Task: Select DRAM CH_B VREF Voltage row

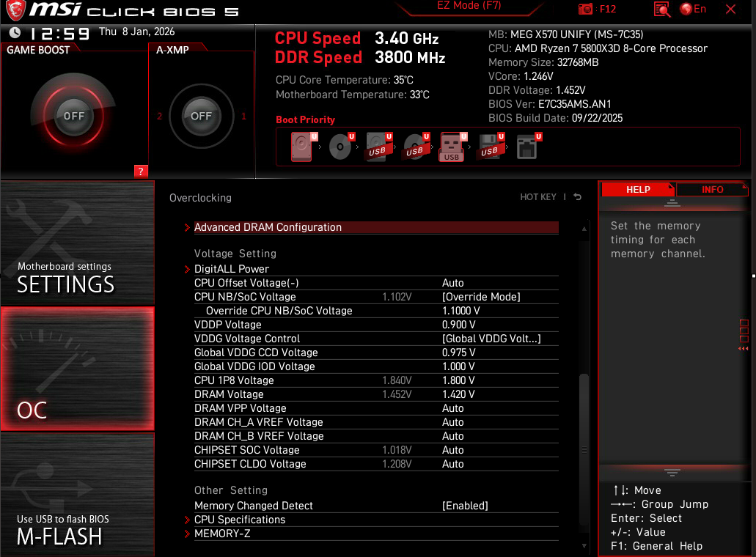Action: pos(376,436)
